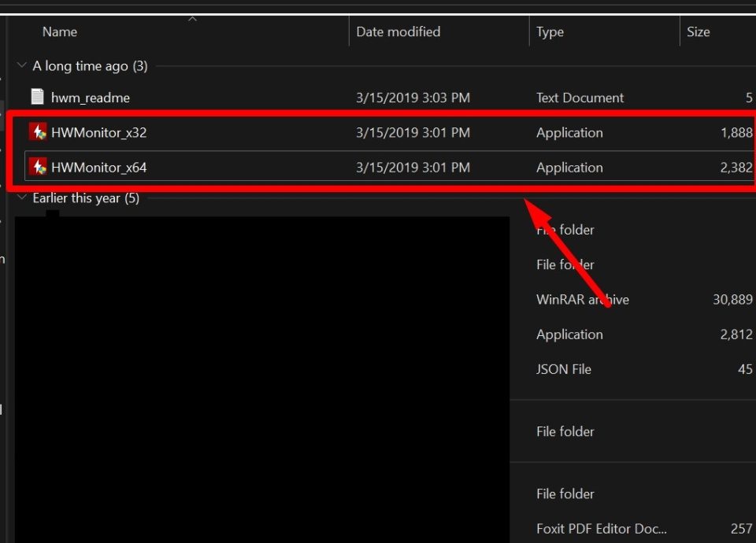Sort files by the Type column header

pyautogui.click(x=550, y=32)
